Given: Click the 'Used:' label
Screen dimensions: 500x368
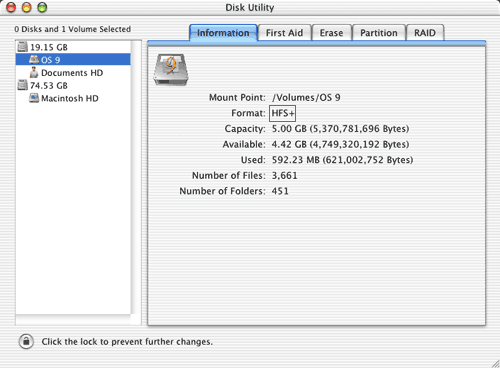Looking at the screenshot, I should click(253, 160).
